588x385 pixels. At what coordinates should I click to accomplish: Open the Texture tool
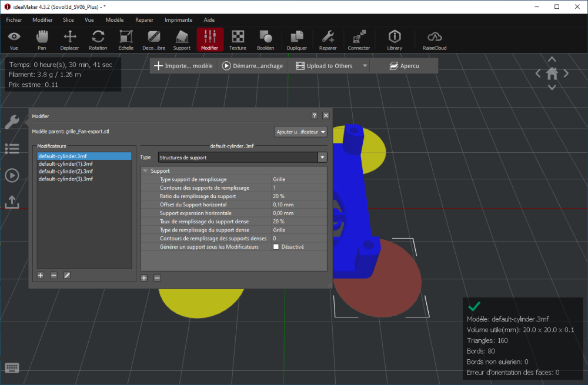[238, 40]
